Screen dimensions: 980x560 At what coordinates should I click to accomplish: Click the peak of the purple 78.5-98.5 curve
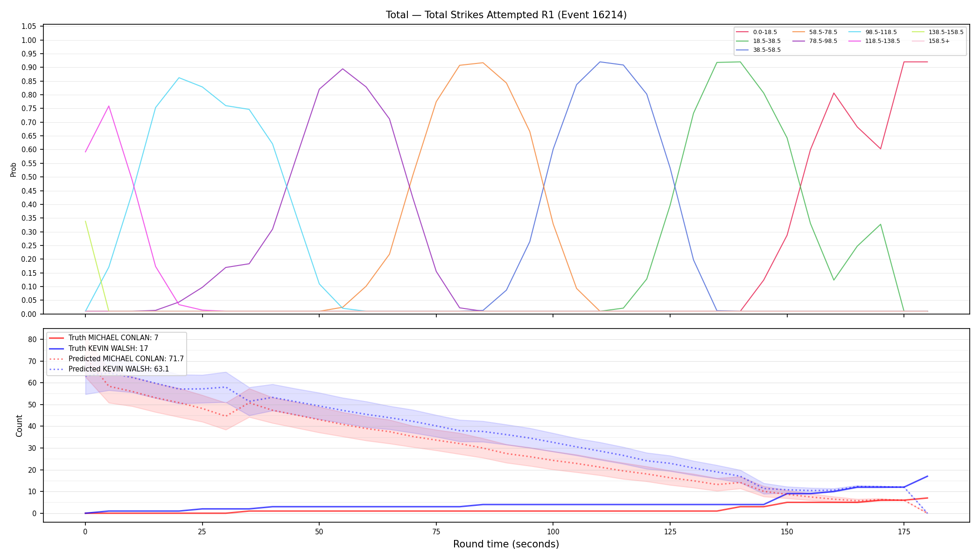point(343,69)
